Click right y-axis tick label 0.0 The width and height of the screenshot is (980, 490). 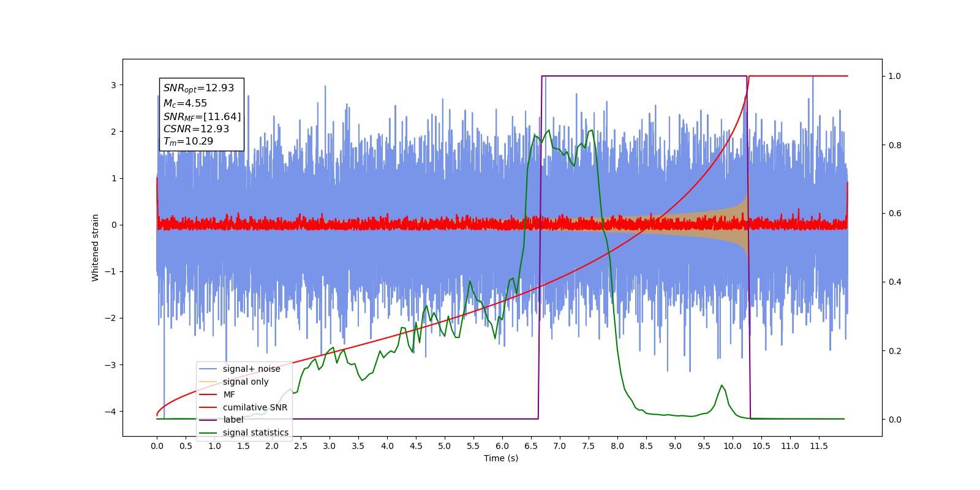pyautogui.click(x=895, y=420)
